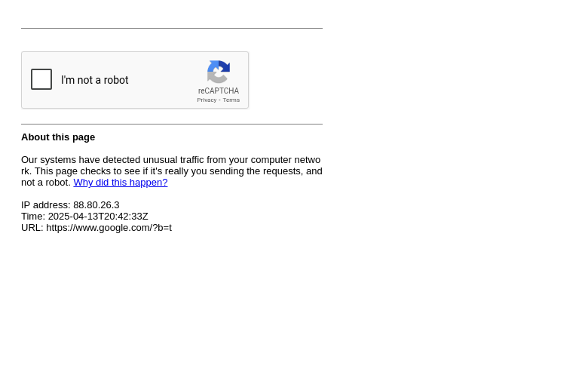This screenshot has width=588, height=372.
Task: Check the "I'm not a robot" checkbox
Action: [x=41, y=79]
